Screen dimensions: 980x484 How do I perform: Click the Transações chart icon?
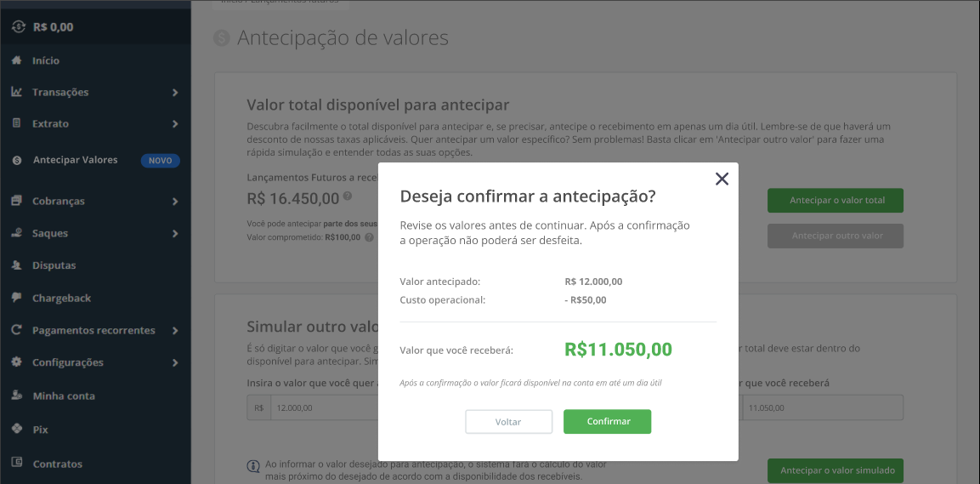(x=17, y=92)
